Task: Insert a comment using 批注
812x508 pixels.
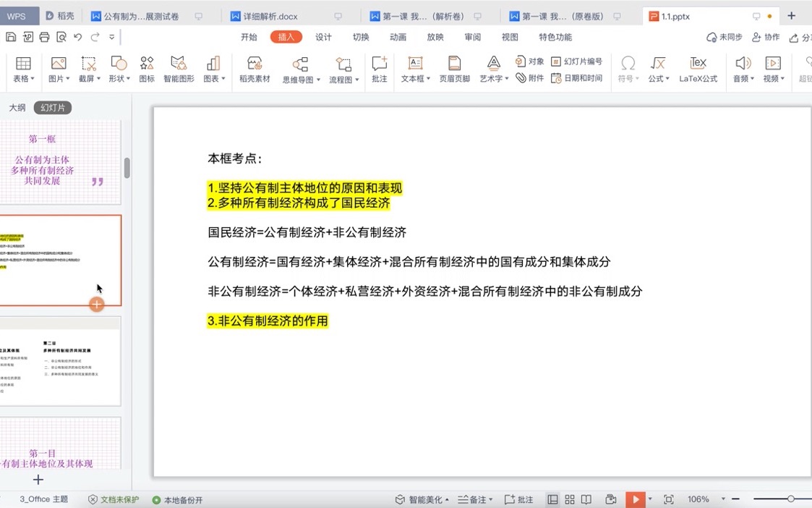Action: click(x=379, y=69)
